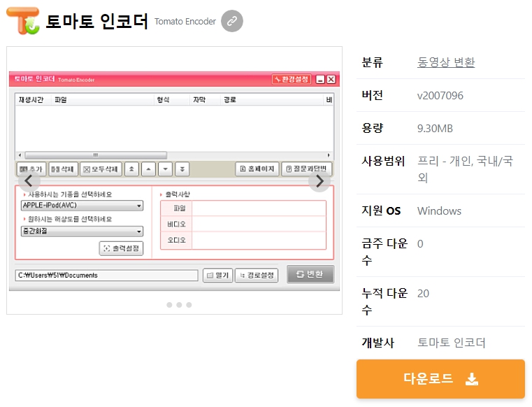The width and height of the screenshot is (532, 407).
Task: Click the 삭제 button
Action: [63, 169]
